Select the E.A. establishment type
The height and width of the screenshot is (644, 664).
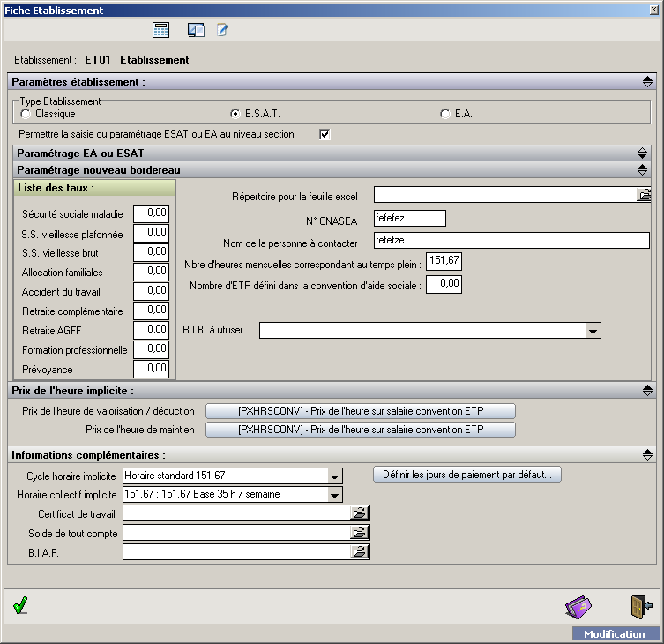pyautogui.click(x=445, y=114)
